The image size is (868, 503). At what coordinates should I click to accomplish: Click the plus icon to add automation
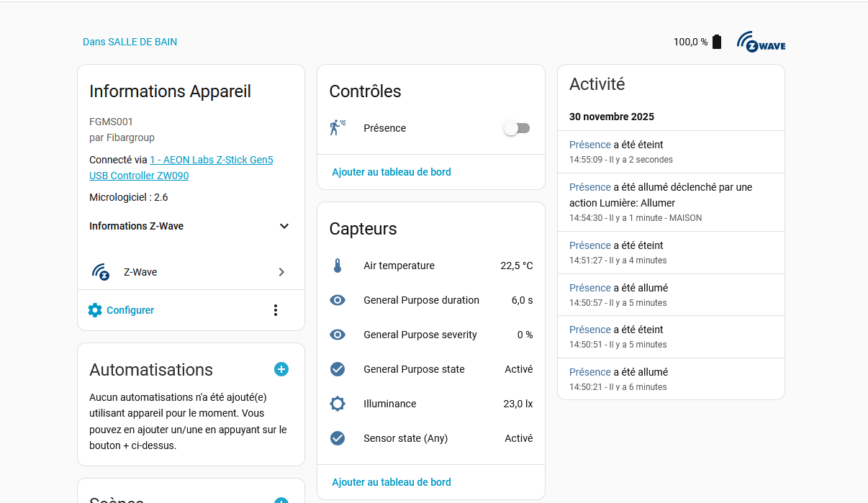[281, 369]
